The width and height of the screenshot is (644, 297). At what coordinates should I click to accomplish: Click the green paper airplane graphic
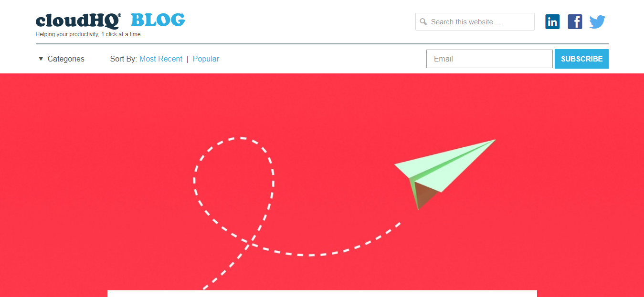pos(444,174)
